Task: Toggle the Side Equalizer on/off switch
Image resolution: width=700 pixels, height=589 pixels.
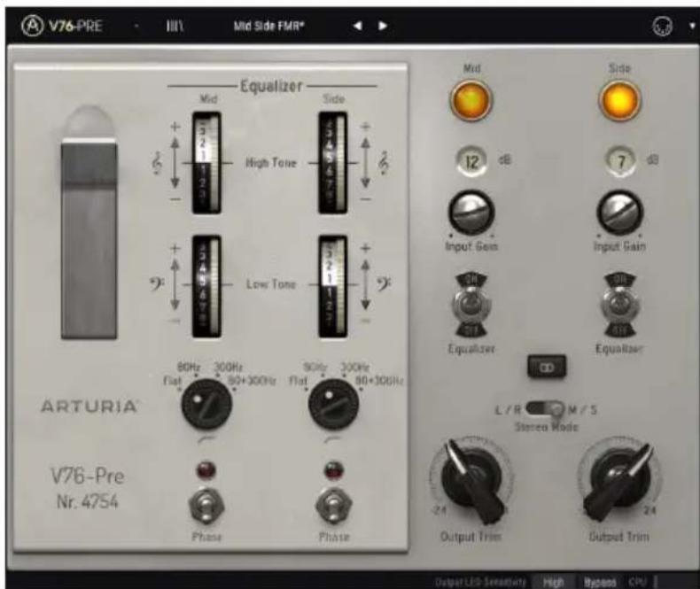Action: pyautogui.click(x=620, y=306)
